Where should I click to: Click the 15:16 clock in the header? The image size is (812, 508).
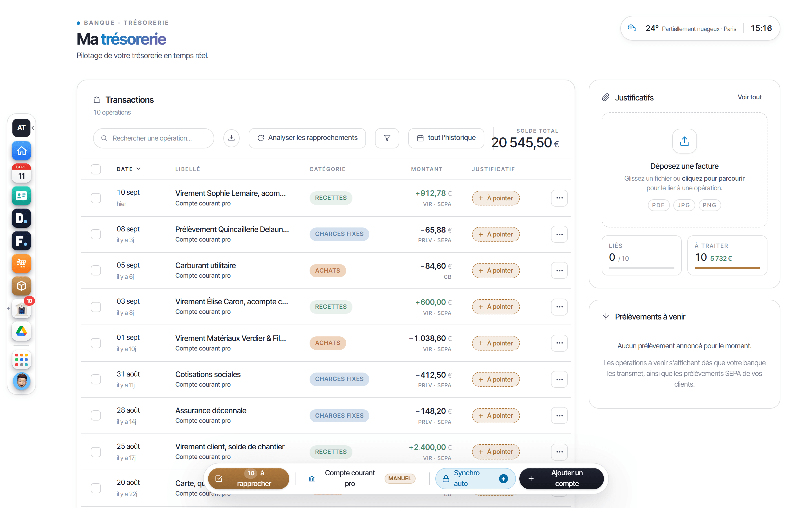[x=761, y=28]
